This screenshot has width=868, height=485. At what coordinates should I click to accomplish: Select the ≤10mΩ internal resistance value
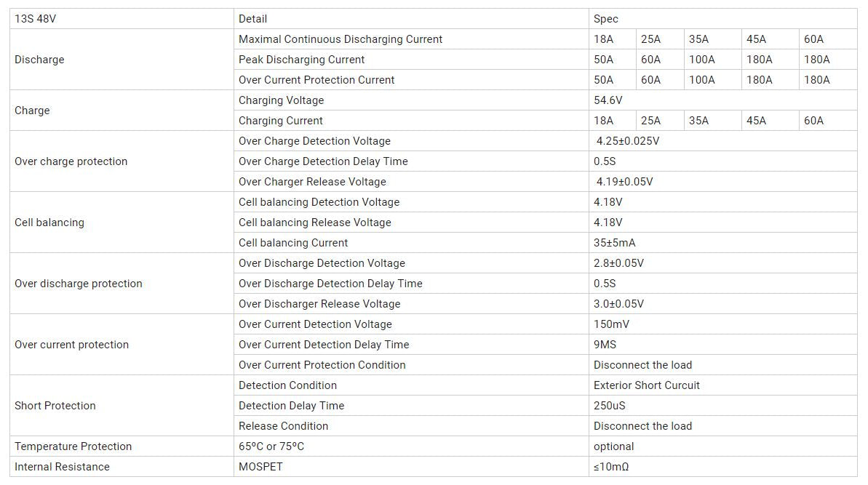tap(611, 467)
